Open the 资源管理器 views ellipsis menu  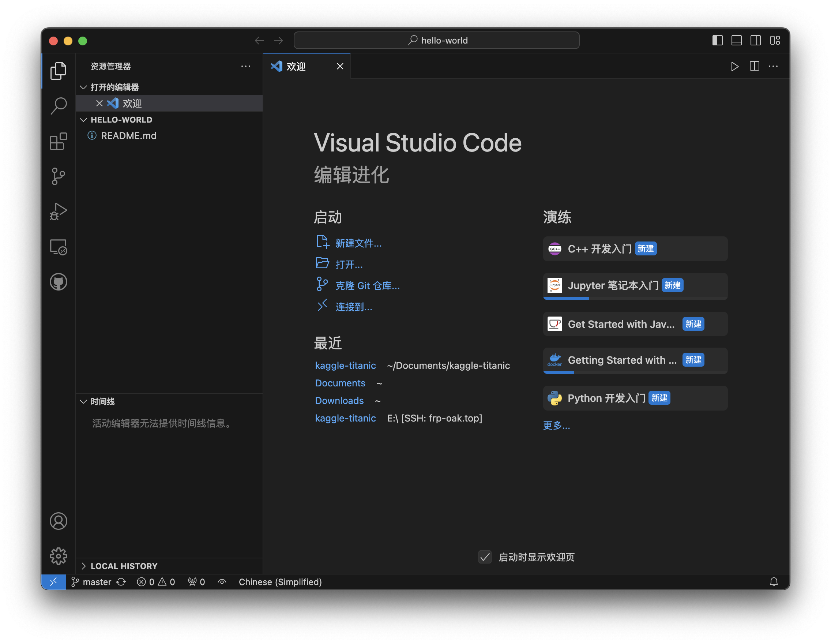(x=246, y=66)
